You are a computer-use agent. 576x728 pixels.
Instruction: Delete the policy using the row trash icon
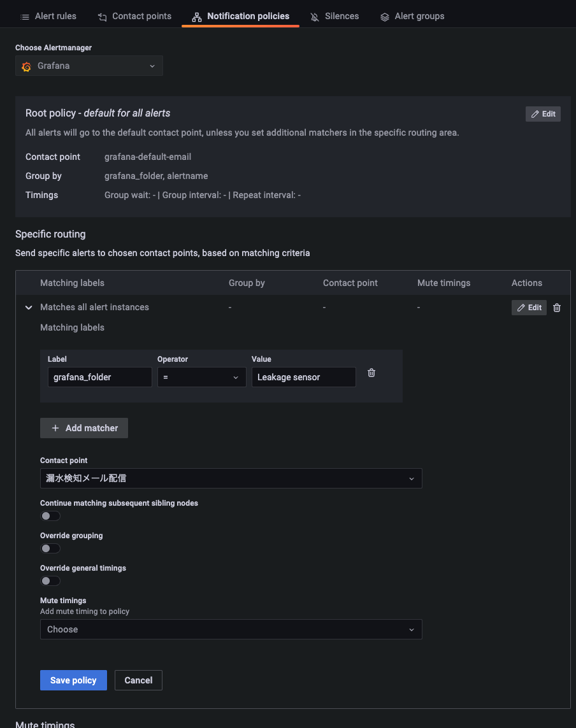pos(557,308)
